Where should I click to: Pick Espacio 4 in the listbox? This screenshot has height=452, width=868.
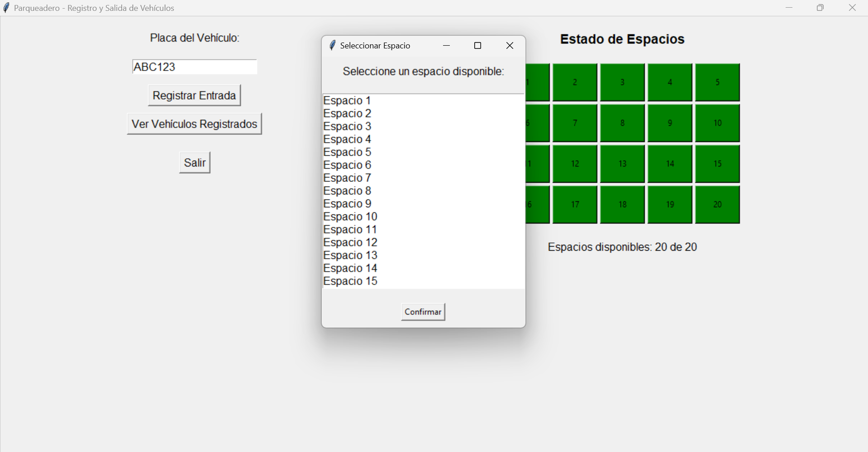(424, 139)
